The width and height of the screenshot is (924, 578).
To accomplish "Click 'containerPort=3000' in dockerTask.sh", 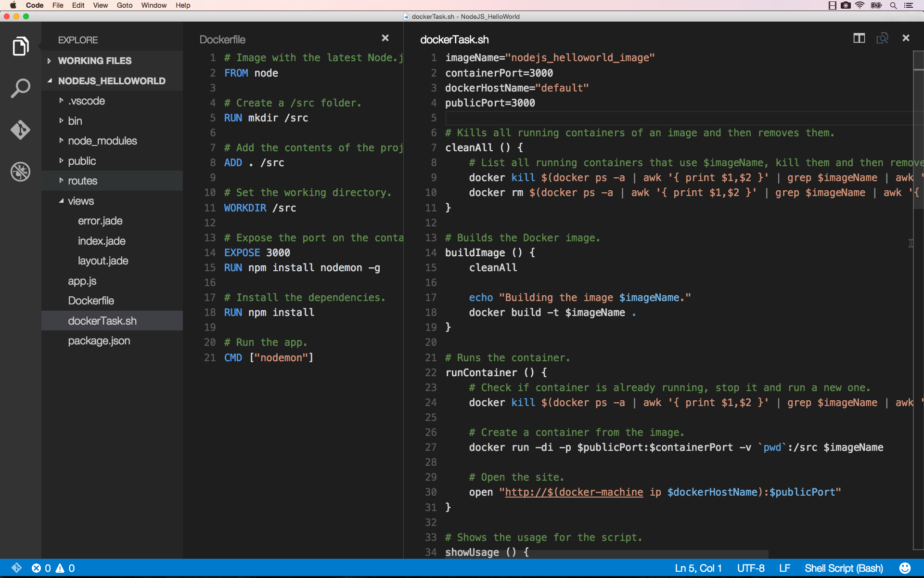I will pos(499,73).
